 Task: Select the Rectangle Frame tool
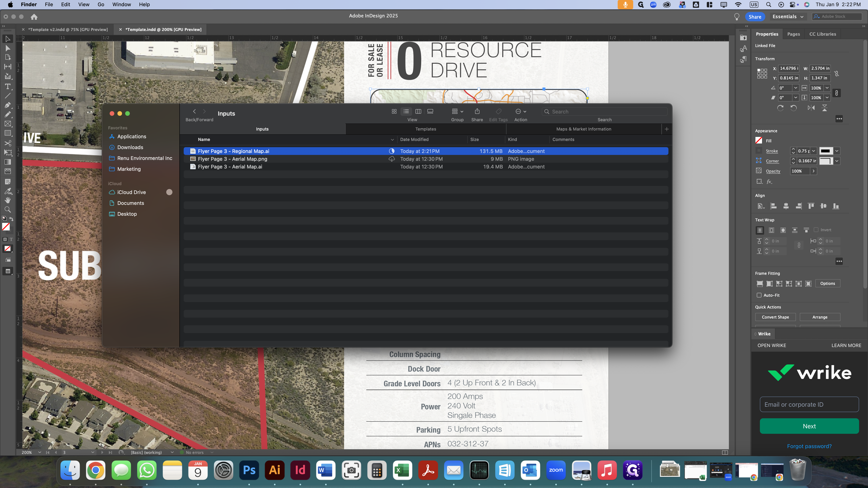pyautogui.click(x=8, y=124)
